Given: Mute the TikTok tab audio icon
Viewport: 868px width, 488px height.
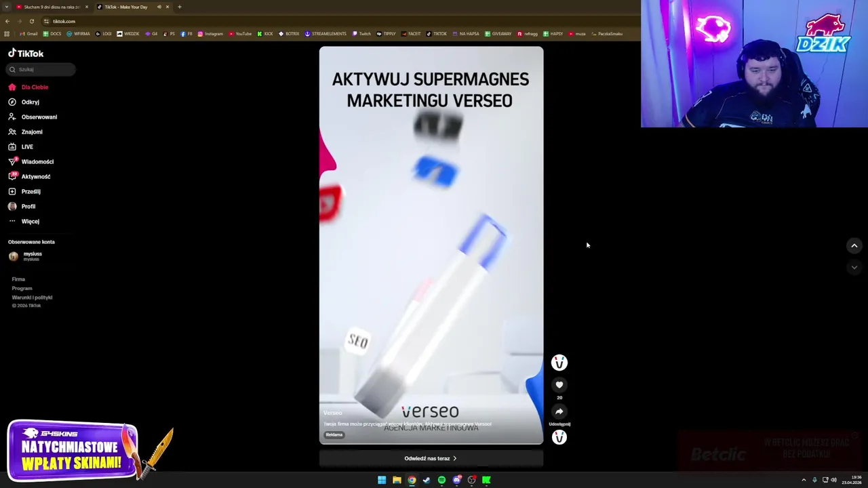Looking at the screenshot, I should click(x=159, y=7).
